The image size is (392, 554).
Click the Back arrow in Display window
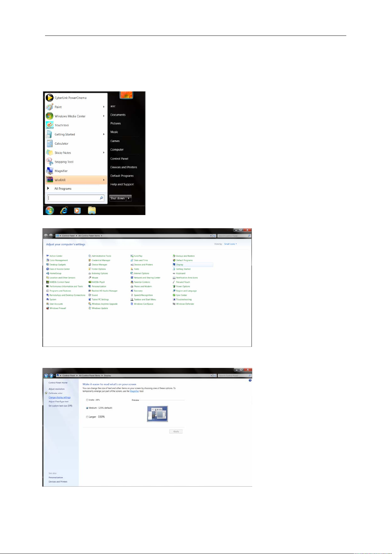(46, 375)
